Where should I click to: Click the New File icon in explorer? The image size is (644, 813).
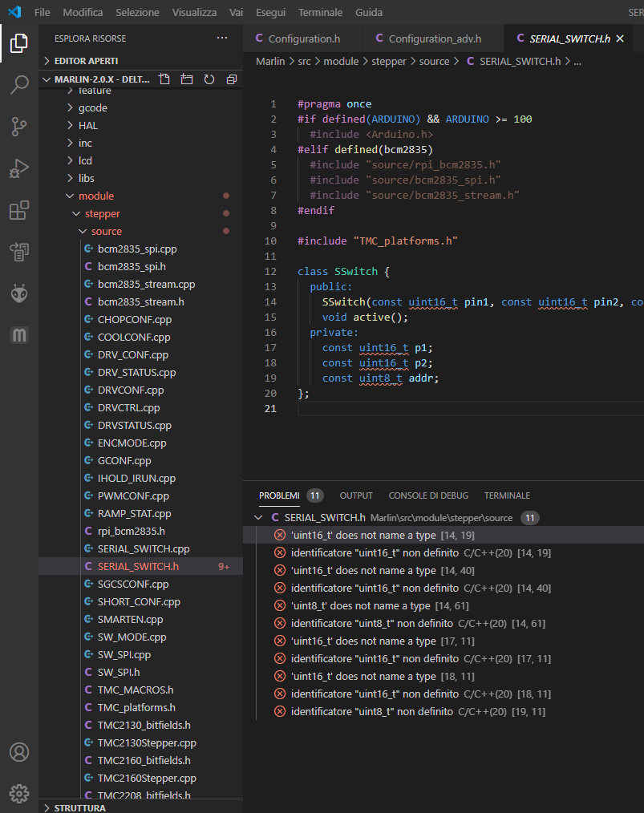point(164,79)
